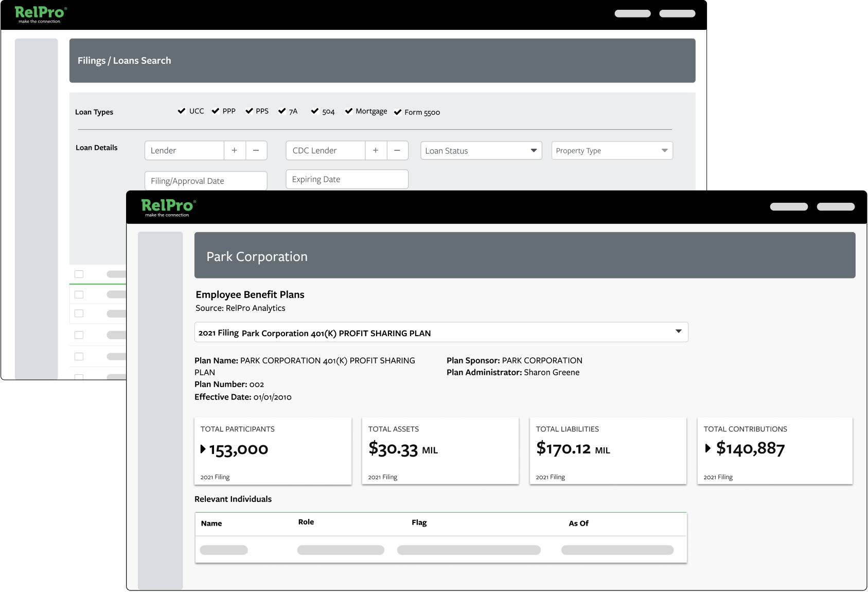
Task: Click the Role column header
Action: tap(306, 522)
